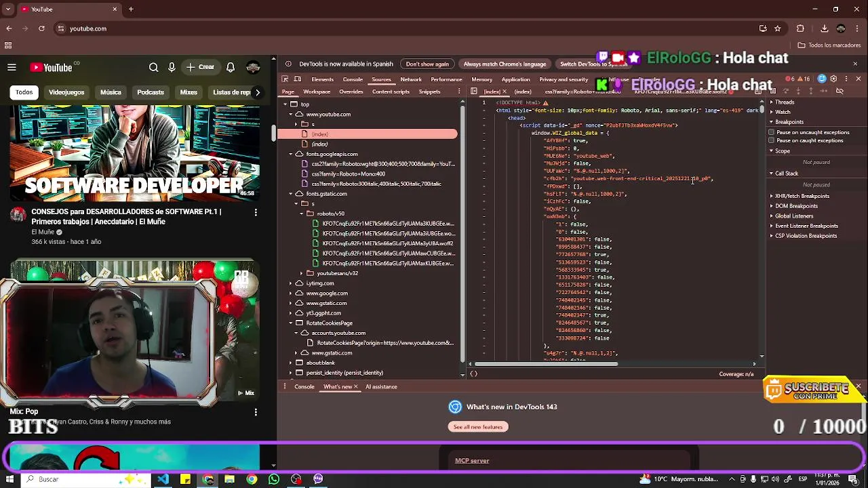This screenshot has width=868, height=488.
Task: Expand XHR/fetch Breakpoints section
Action: pyautogui.click(x=772, y=196)
